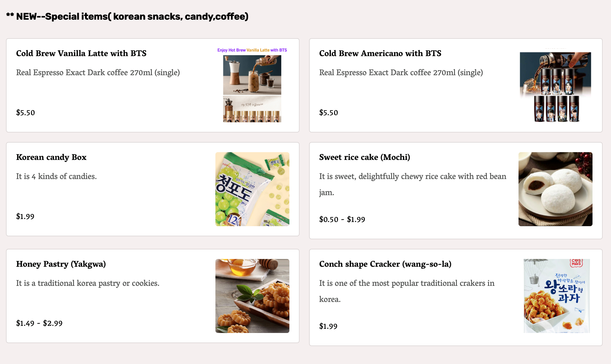Screen dimensions: 611x364
Task: Click the NEW--Special items section heading
Action: (x=127, y=16)
